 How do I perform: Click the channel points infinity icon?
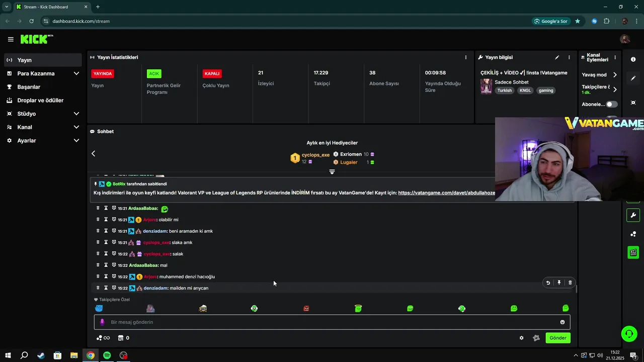tap(103, 338)
